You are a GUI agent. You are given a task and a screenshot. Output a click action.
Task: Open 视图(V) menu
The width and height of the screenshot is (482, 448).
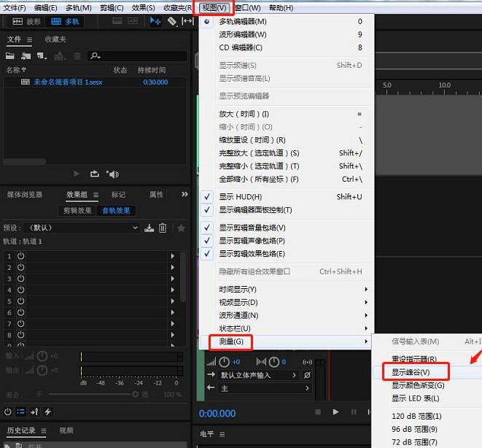214,8
